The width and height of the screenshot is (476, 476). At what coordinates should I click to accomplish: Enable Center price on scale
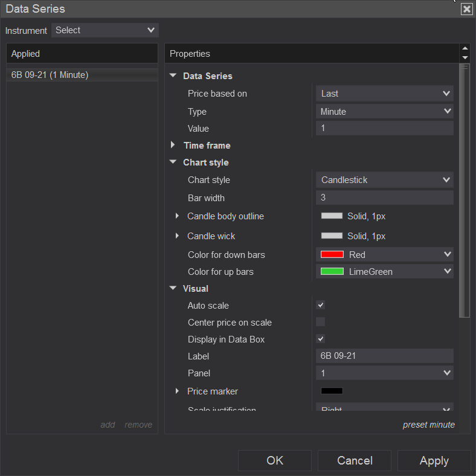pos(321,322)
